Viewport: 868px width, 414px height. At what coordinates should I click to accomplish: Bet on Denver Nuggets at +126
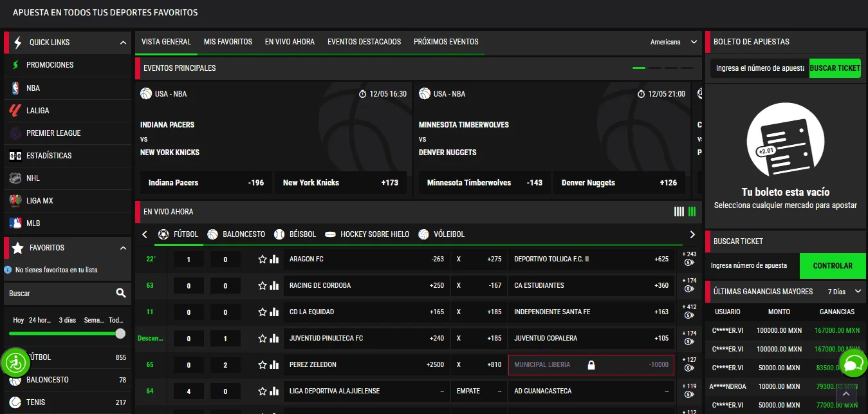(x=619, y=183)
